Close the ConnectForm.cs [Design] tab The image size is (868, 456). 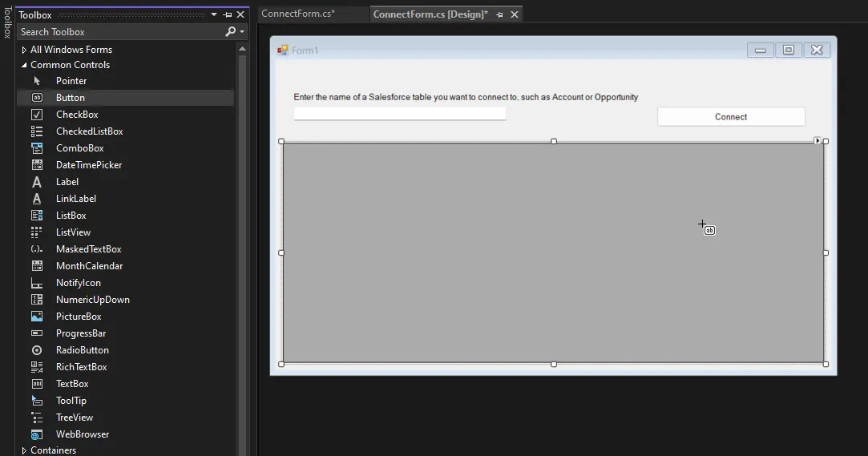[x=515, y=14]
